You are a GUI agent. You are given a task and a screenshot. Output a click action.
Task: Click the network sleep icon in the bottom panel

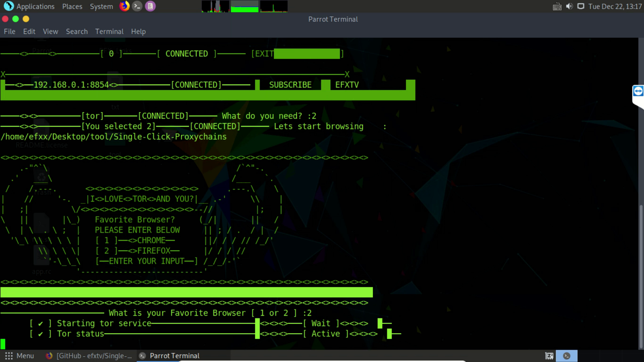pyautogui.click(x=549, y=356)
